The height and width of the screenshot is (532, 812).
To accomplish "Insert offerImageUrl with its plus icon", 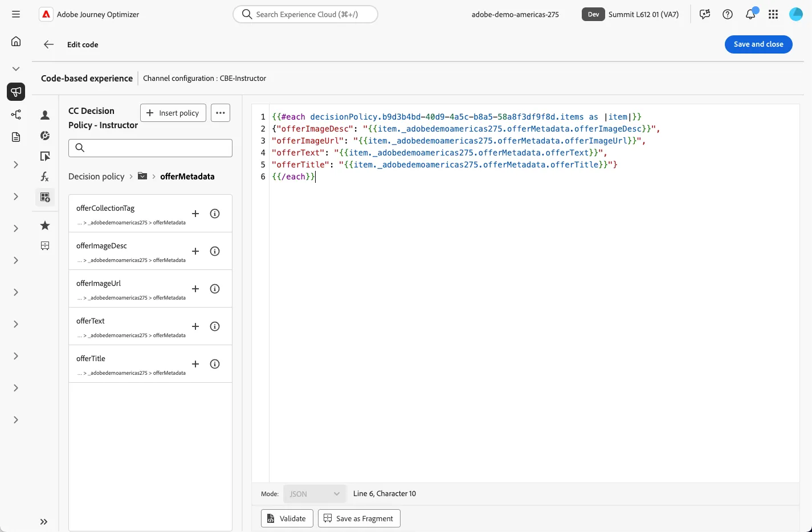I will (195, 289).
